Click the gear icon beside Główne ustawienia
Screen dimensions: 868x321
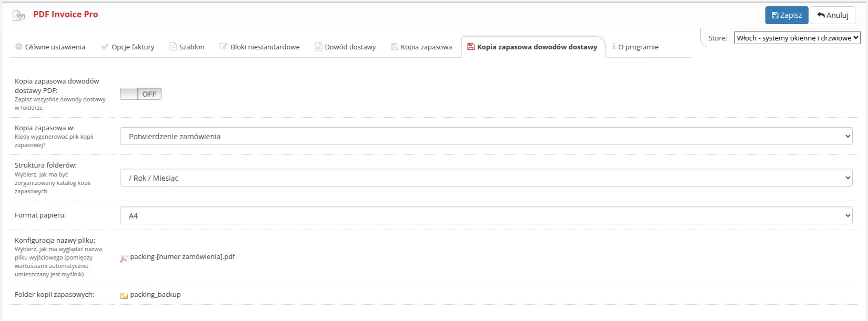(19, 47)
